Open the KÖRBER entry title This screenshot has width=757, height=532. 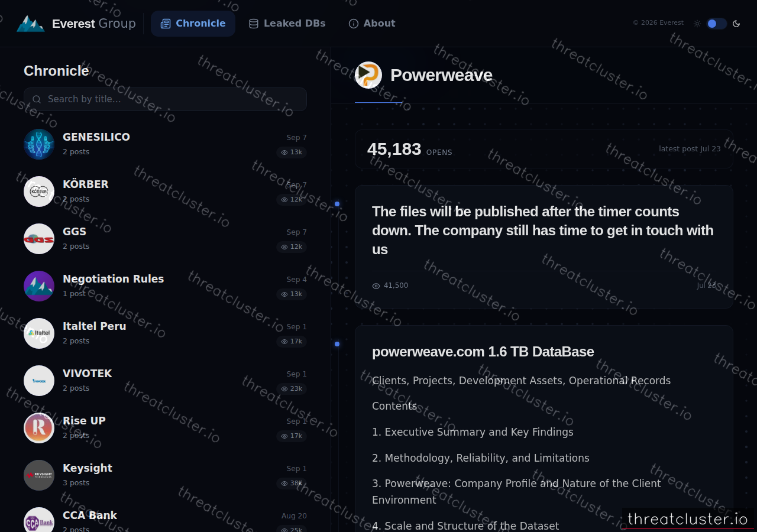click(86, 184)
